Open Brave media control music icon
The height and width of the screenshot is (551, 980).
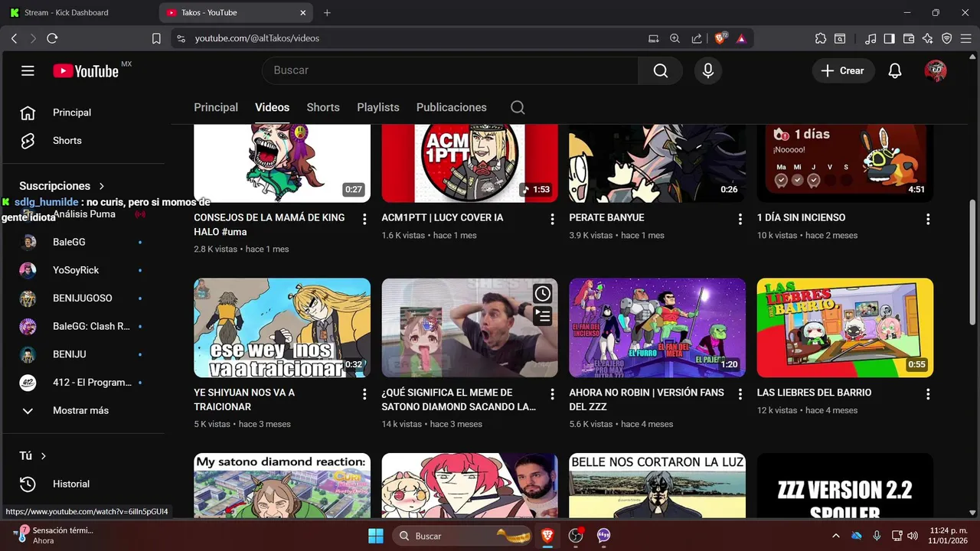coord(871,38)
